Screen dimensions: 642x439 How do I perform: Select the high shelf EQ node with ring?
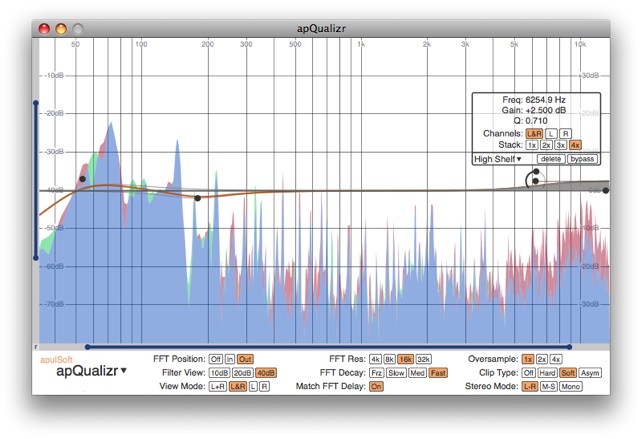[x=536, y=181]
